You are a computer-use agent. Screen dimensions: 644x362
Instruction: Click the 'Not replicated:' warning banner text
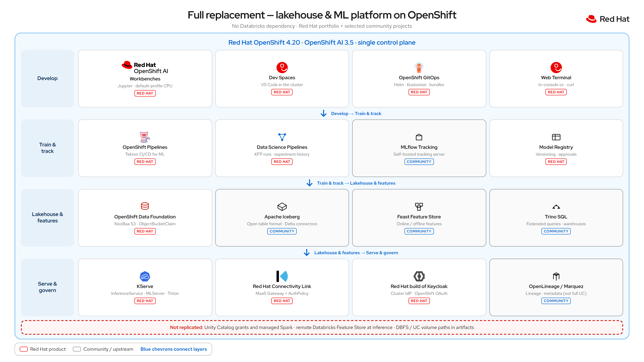[x=186, y=327]
